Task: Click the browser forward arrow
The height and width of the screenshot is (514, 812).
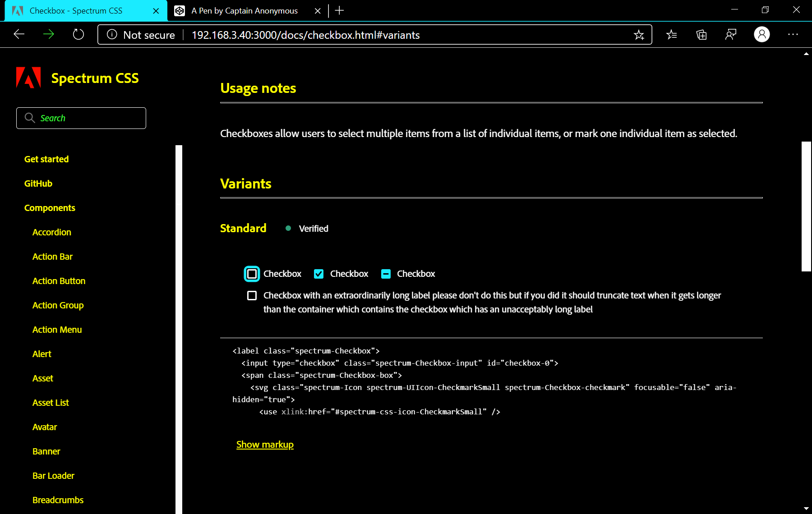Action: [x=49, y=34]
